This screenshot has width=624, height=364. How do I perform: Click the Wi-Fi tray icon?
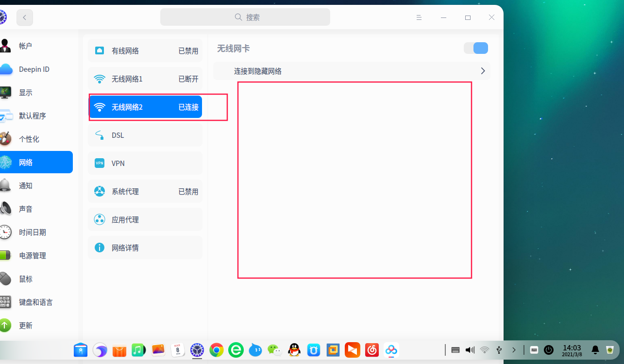point(485,349)
